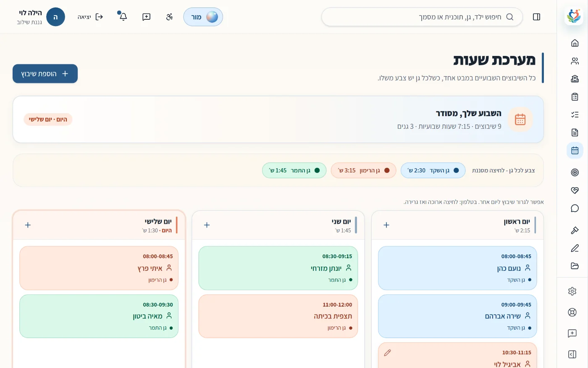The height and width of the screenshot is (368, 588).
Task: Click the feedback message icon at sidebar bottom
Action: [x=572, y=333]
